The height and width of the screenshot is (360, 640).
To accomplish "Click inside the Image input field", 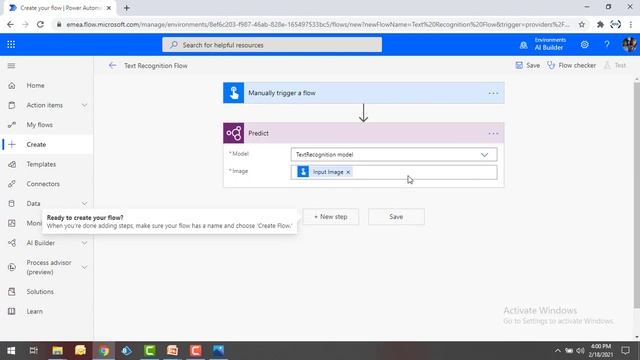I will tap(394, 172).
